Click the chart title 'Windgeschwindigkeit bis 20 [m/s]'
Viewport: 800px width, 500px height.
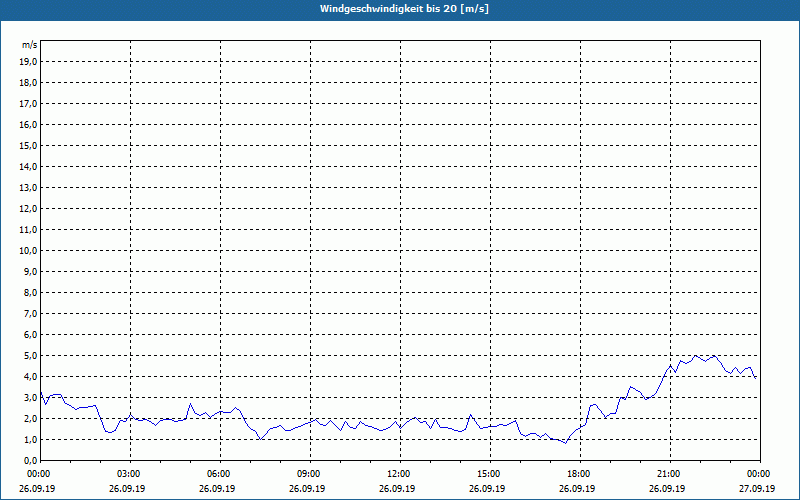click(x=404, y=9)
